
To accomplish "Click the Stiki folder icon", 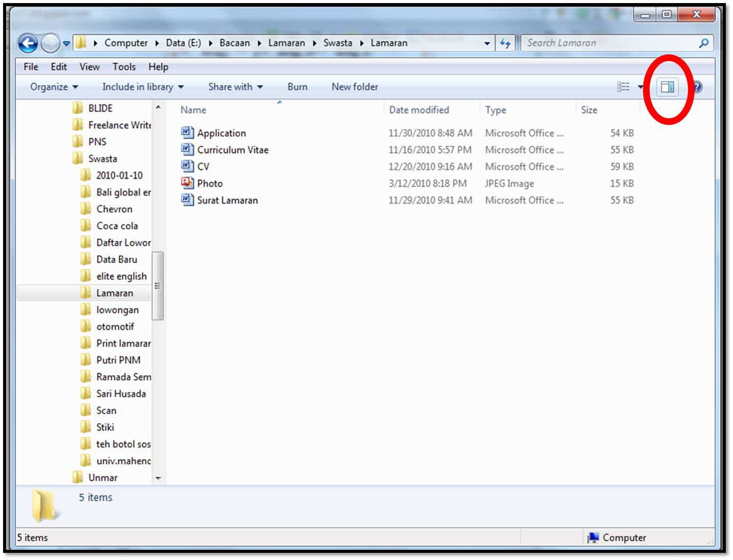I will pos(86,427).
